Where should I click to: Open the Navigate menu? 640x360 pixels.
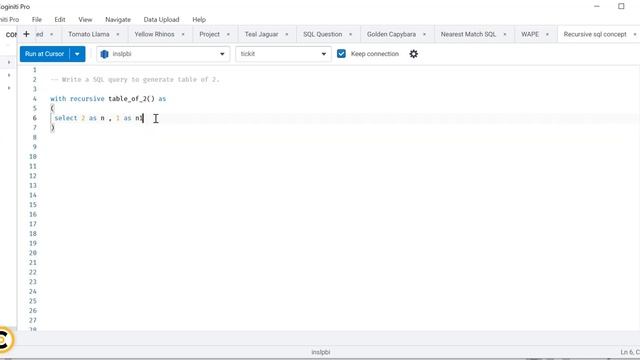point(118,20)
